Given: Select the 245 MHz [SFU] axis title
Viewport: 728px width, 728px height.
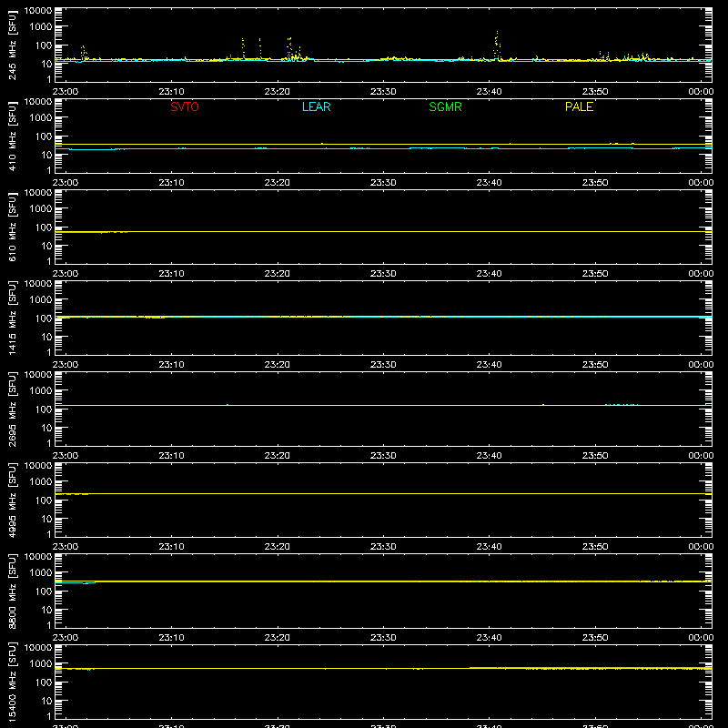Looking at the screenshot, I should point(12,45).
